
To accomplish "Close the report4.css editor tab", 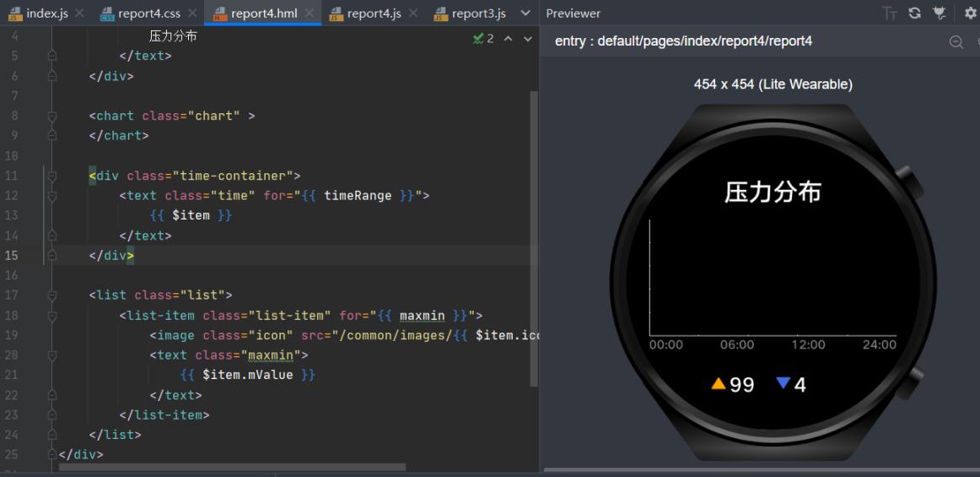I will (192, 14).
